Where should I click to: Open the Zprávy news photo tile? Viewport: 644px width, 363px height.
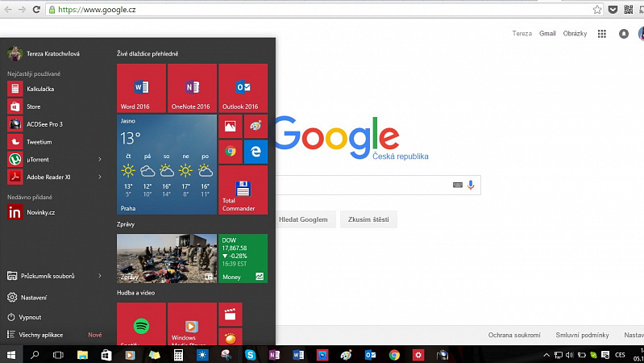click(166, 259)
